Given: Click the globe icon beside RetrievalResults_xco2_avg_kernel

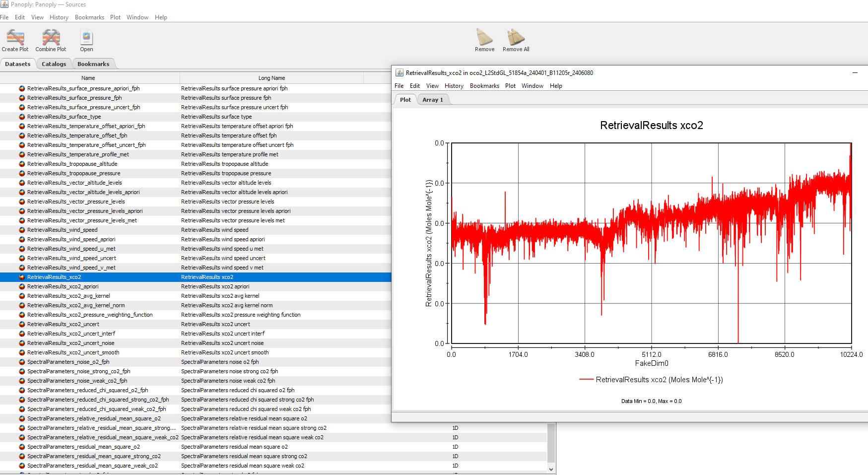Looking at the screenshot, I should [x=22, y=296].
